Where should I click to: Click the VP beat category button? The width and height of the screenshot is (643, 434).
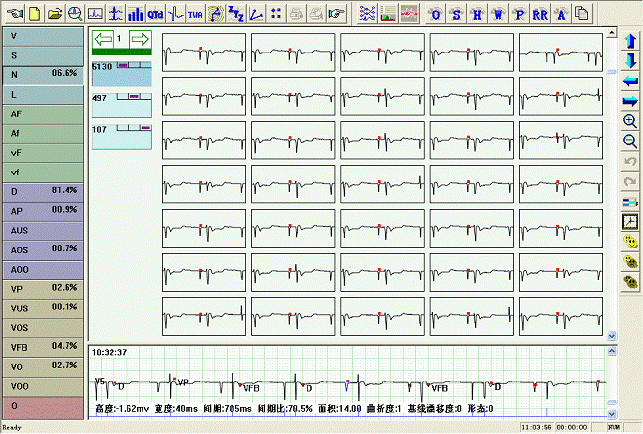(x=42, y=288)
